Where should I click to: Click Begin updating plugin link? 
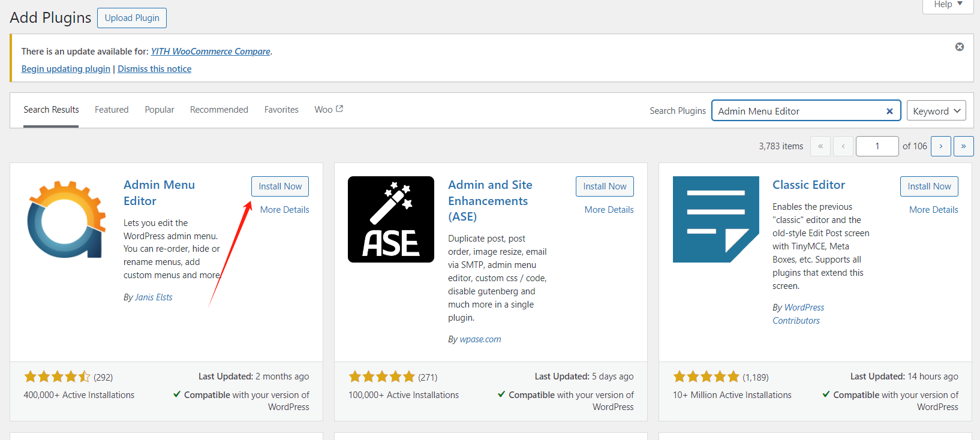click(66, 69)
